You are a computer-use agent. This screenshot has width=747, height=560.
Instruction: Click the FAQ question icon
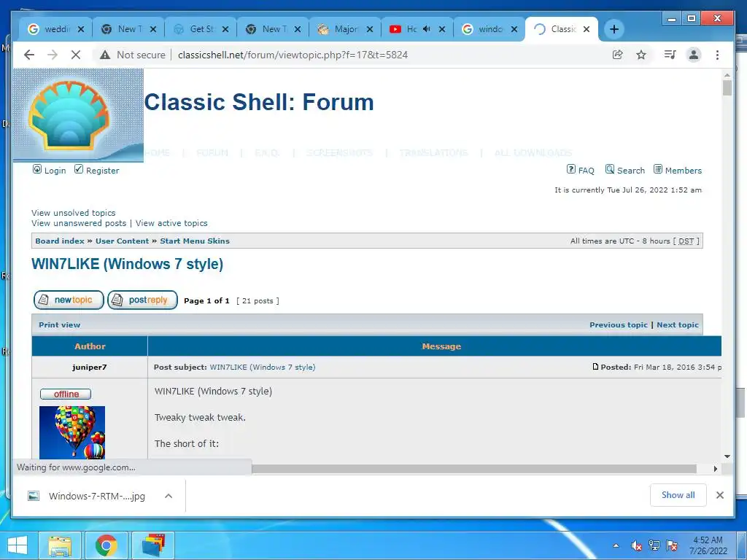coord(570,169)
